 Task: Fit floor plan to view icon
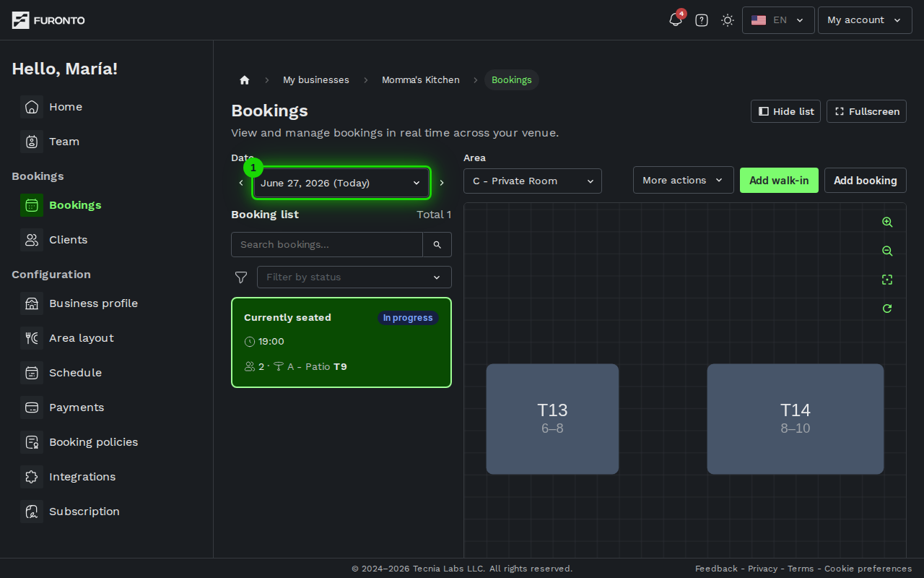(887, 280)
